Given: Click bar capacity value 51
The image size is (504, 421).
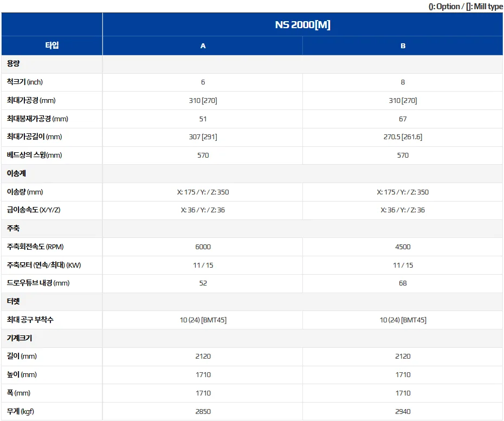Looking at the screenshot, I should tap(203, 119).
